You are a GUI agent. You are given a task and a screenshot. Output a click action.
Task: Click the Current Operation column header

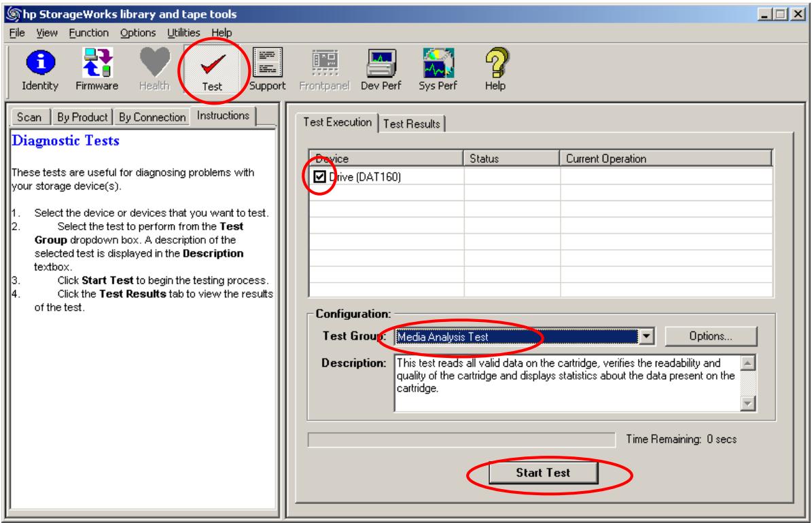click(x=666, y=158)
